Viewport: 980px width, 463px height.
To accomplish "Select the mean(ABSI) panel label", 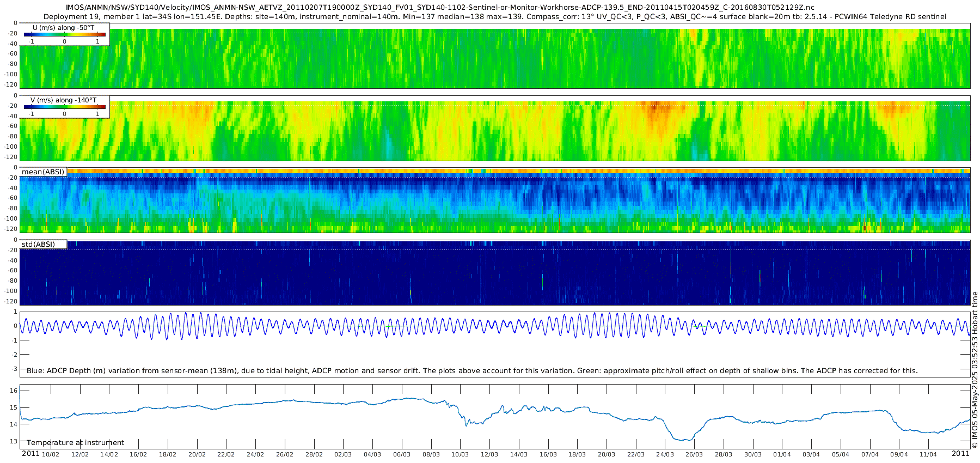I will (43, 172).
